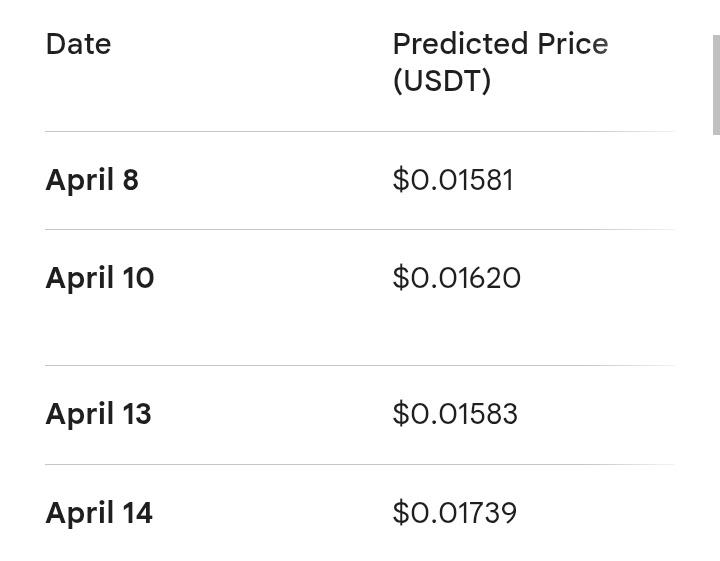Click blank space beneath April 10 label
The image size is (720, 561).
100,330
